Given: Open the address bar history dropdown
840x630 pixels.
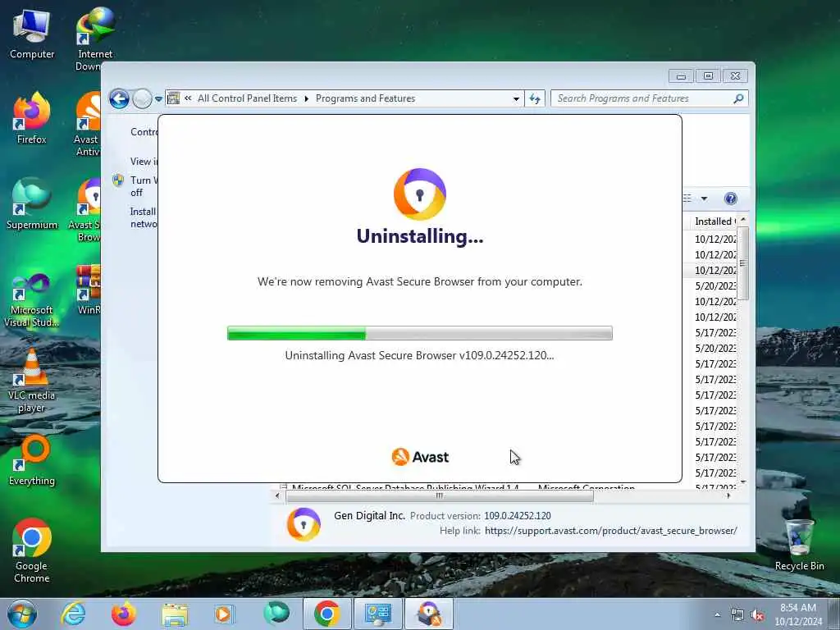Looking at the screenshot, I should pyautogui.click(x=516, y=98).
